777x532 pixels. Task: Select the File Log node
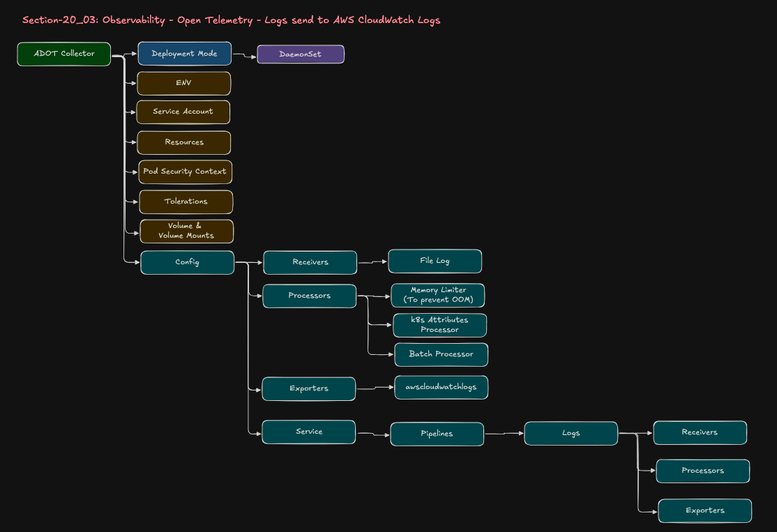pyautogui.click(x=435, y=261)
